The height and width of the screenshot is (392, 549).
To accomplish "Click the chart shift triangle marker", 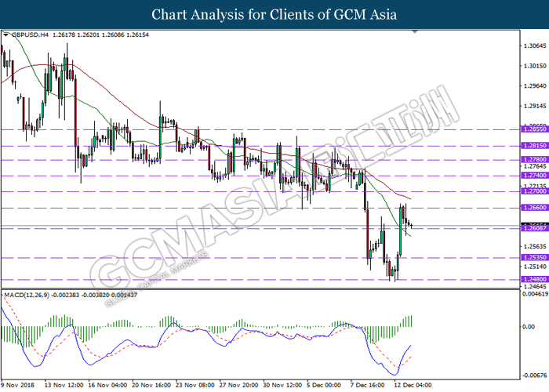I will tap(415, 31).
